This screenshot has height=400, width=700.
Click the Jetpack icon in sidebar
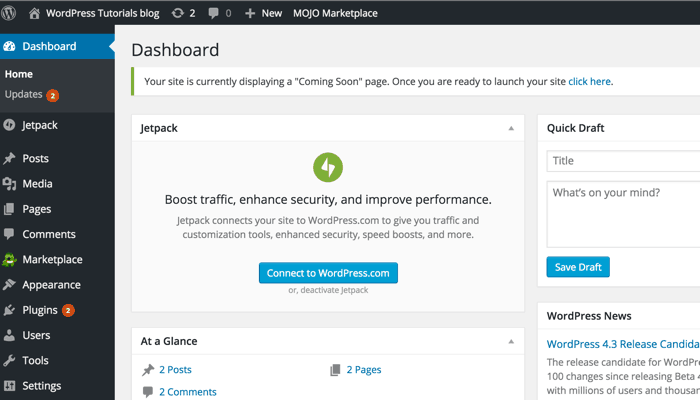point(9,125)
